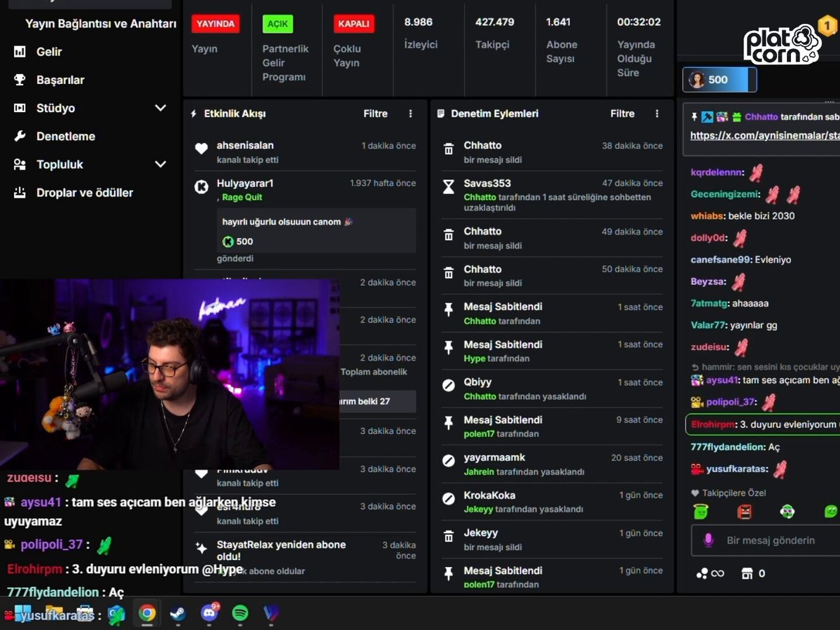Click username whiabs in chat

(x=707, y=216)
